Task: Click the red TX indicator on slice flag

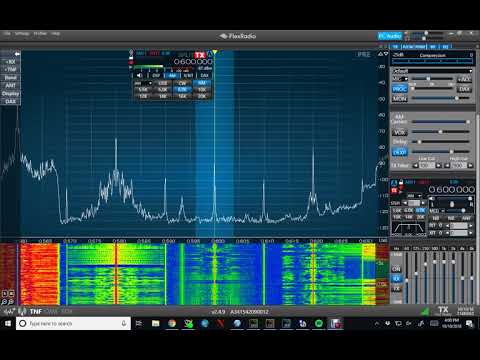Action: click(200, 55)
